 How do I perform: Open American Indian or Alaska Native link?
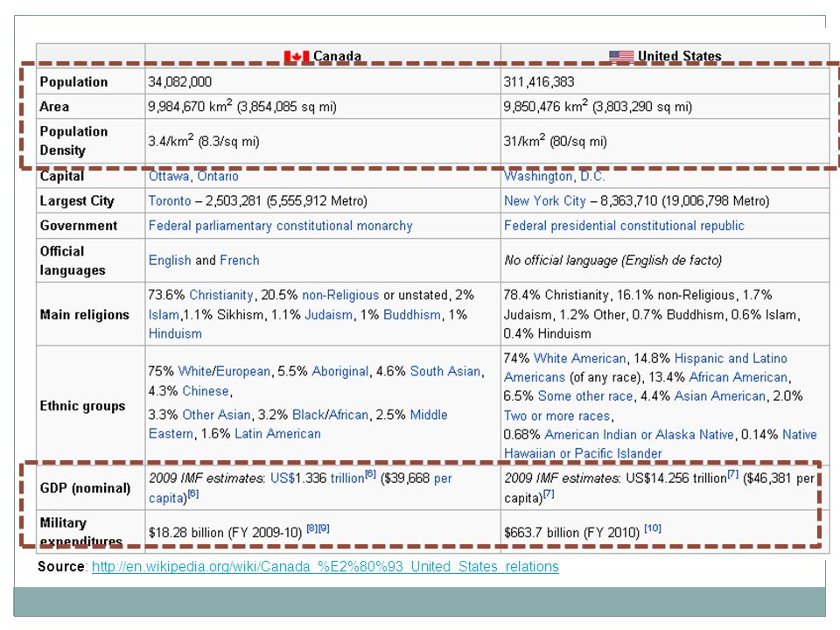click(639, 435)
